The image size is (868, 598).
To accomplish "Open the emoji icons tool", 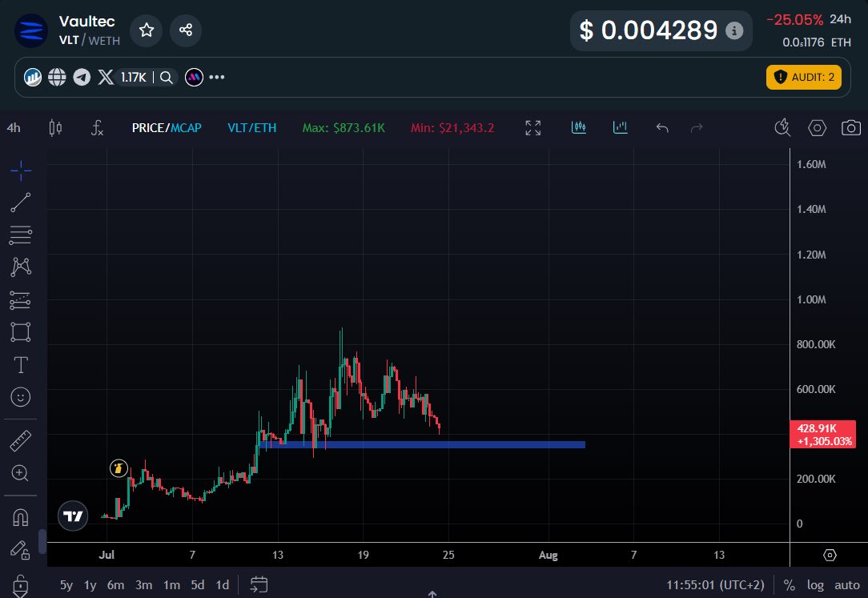I will point(21,397).
